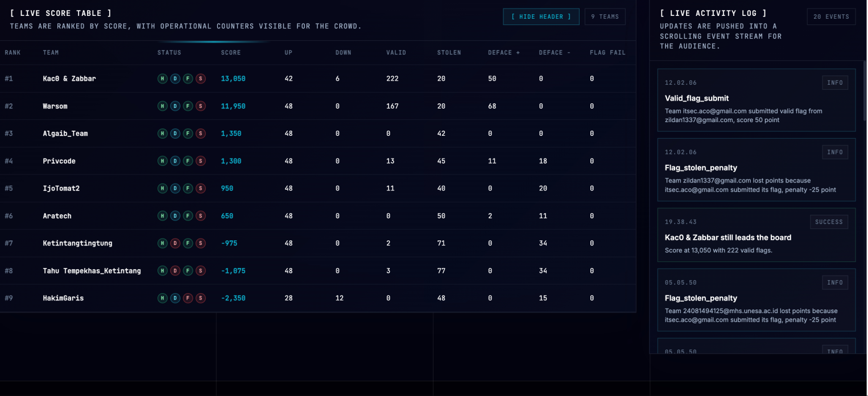Click the 19.38.43 event timestamp
Image resolution: width=868 pixels, height=396 pixels.
[681, 222]
